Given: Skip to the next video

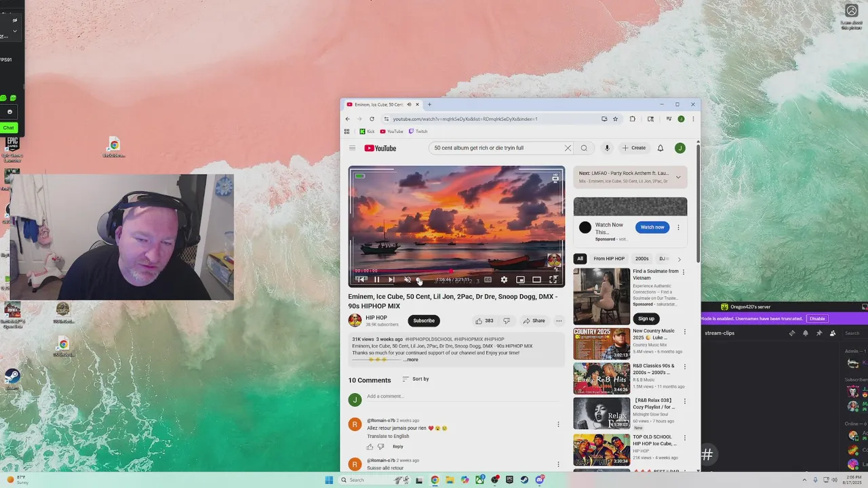Looking at the screenshot, I should [391, 279].
